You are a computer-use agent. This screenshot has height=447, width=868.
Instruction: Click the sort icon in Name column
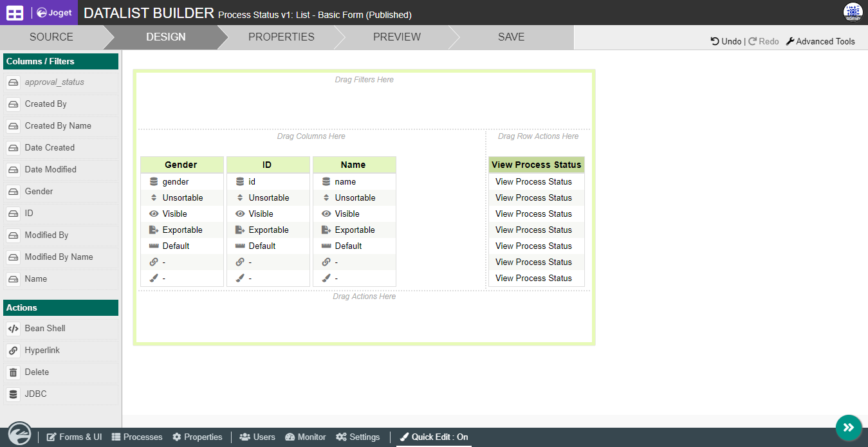[x=326, y=198]
